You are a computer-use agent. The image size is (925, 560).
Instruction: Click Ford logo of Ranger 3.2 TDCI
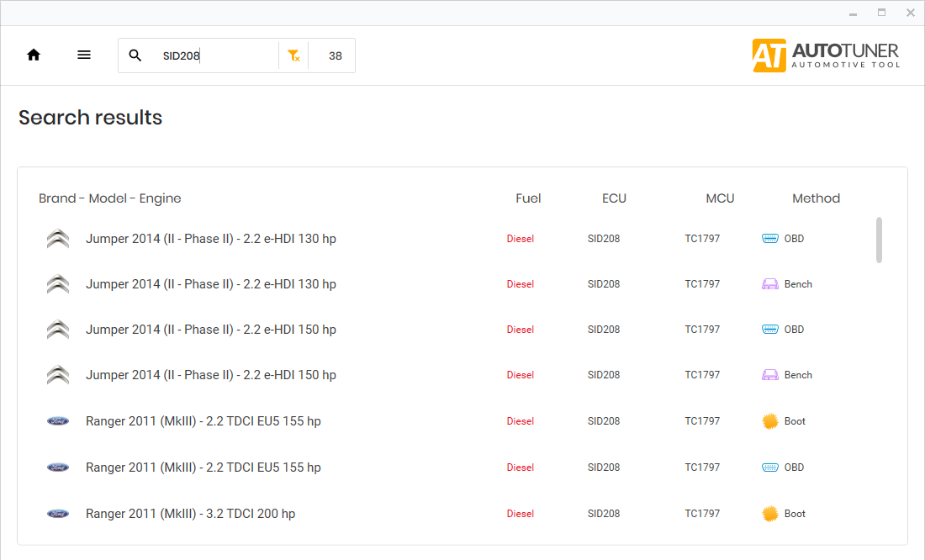tap(58, 514)
